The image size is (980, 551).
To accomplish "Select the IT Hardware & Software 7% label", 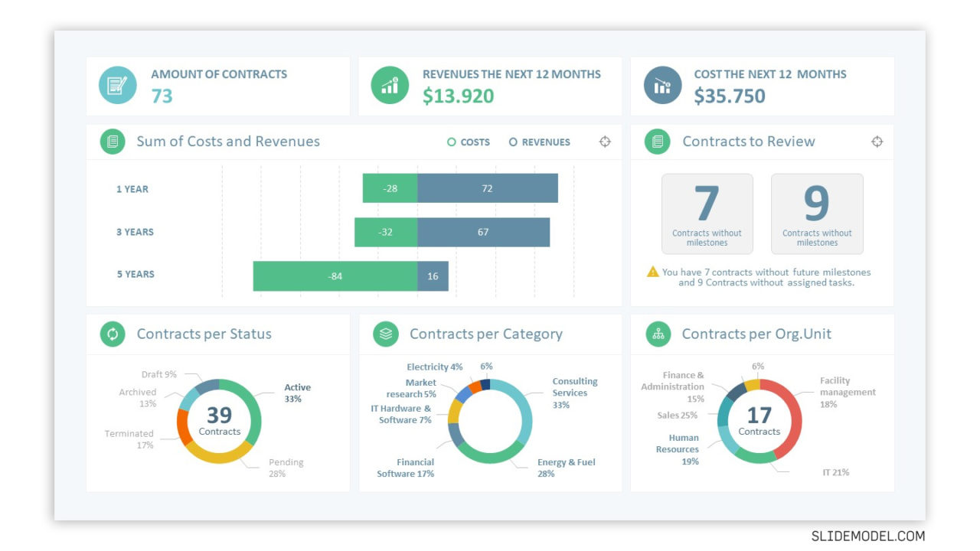I will 401,414.
